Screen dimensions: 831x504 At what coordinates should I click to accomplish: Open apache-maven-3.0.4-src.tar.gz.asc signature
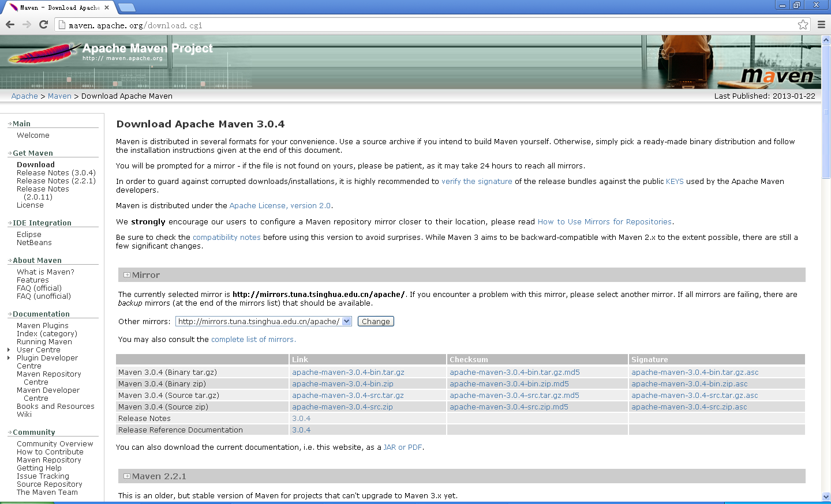(694, 396)
